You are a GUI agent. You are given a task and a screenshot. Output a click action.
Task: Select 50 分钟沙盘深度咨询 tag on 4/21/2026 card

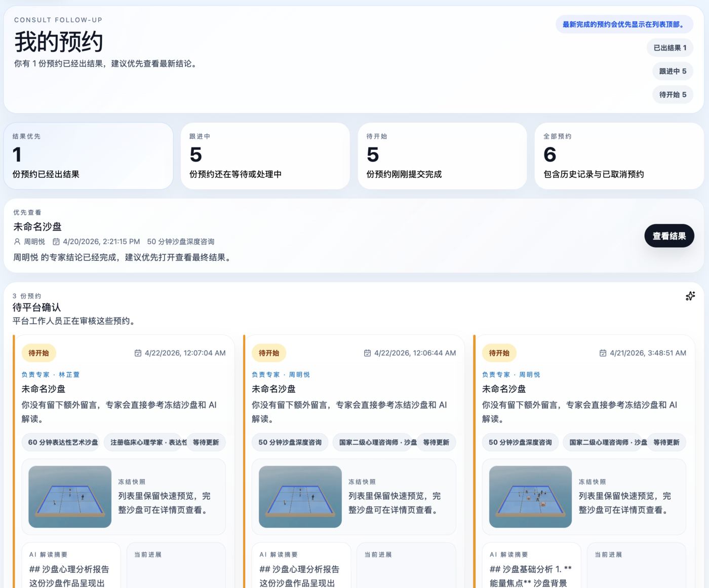coord(520,442)
